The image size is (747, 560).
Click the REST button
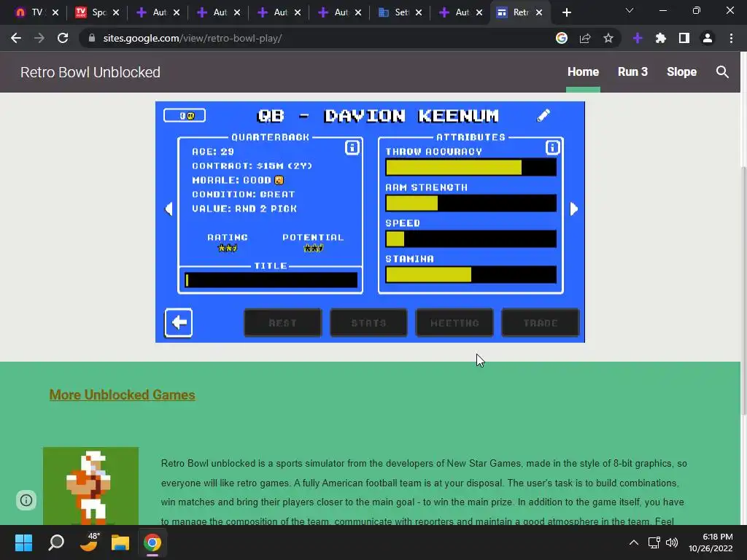[283, 323]
